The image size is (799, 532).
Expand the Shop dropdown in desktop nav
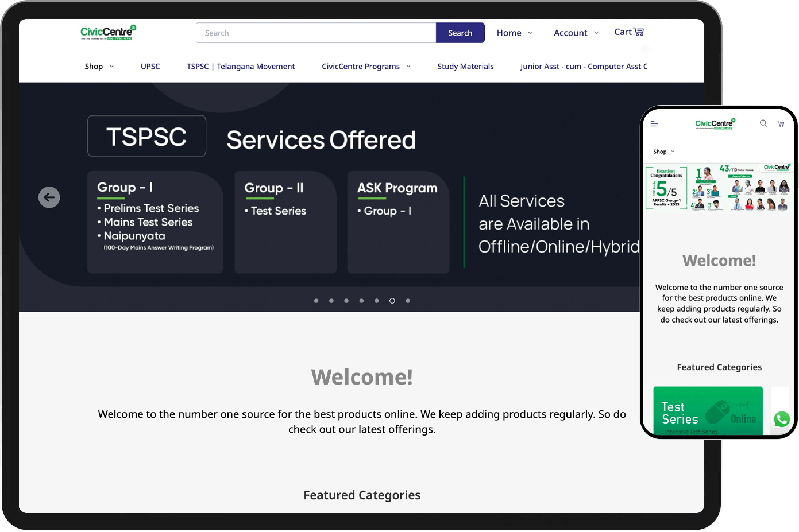pyautogui.click(x=99, y=67)
